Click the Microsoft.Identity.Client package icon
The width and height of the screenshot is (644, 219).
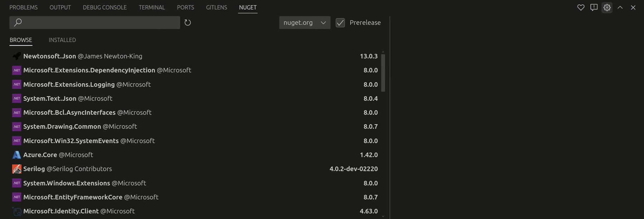(16, 211)
